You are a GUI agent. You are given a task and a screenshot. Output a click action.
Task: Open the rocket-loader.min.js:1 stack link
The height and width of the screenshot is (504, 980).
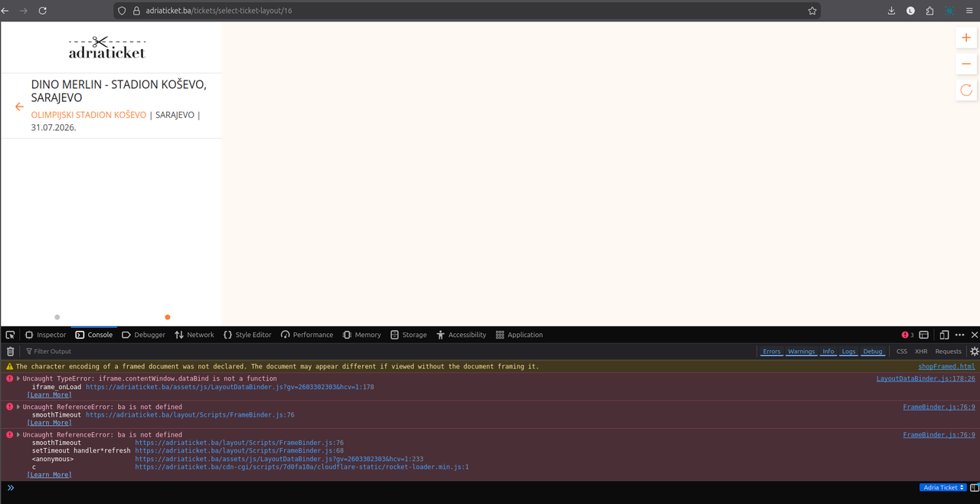point(302,466)
